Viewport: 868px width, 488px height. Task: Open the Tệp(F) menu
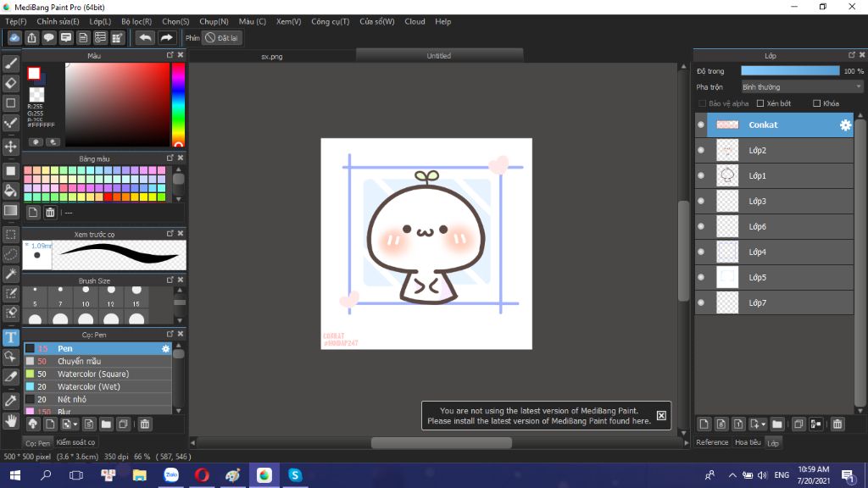pos(16,21)
